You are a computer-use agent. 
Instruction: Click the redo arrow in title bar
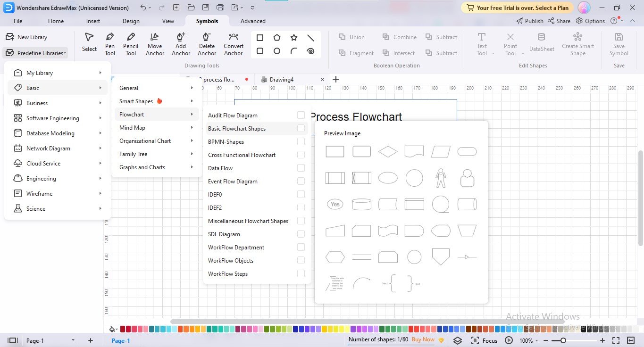coord(160,8)
